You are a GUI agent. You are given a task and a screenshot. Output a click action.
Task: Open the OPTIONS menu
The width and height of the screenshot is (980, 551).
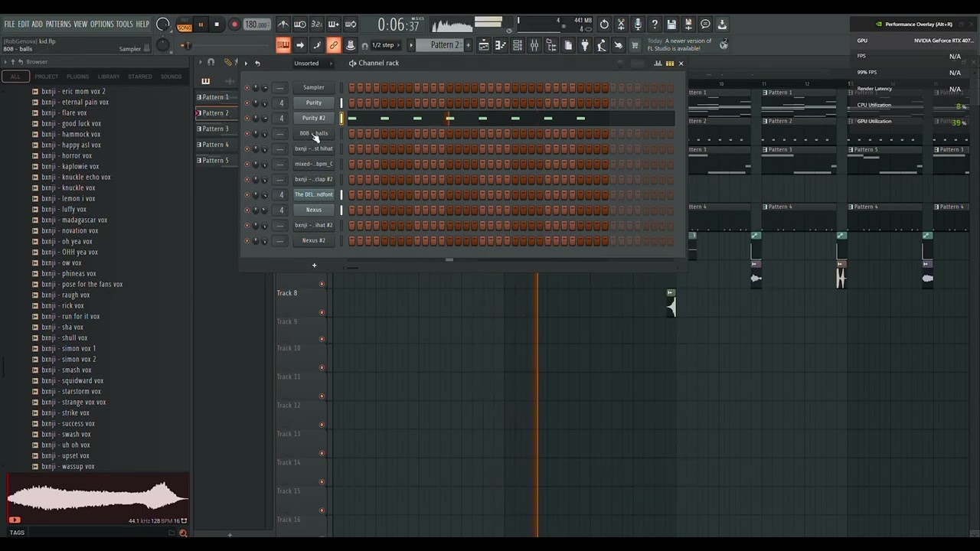[102, 24]
